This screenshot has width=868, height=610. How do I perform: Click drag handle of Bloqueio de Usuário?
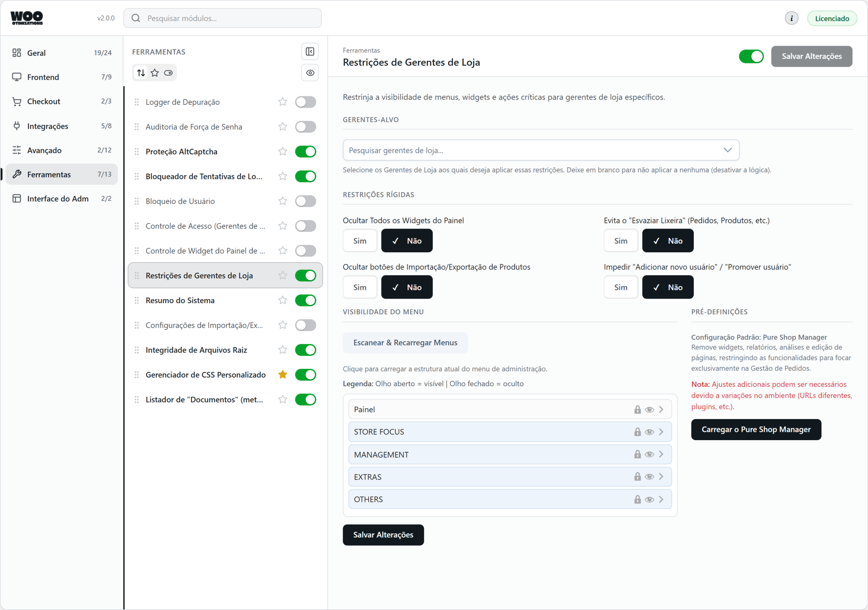[x=137, y=201]
